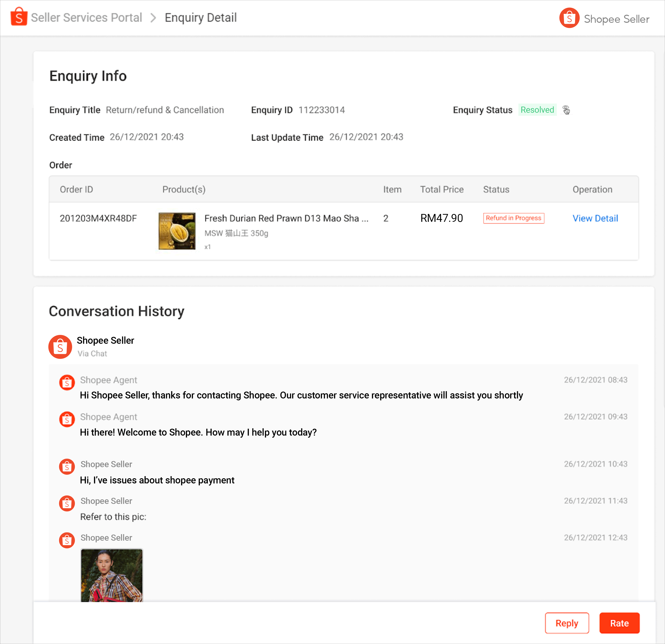Click the Return/refund & Cancellation title value
This screenshot has width=665, height=644.
[x=165, y=110]
